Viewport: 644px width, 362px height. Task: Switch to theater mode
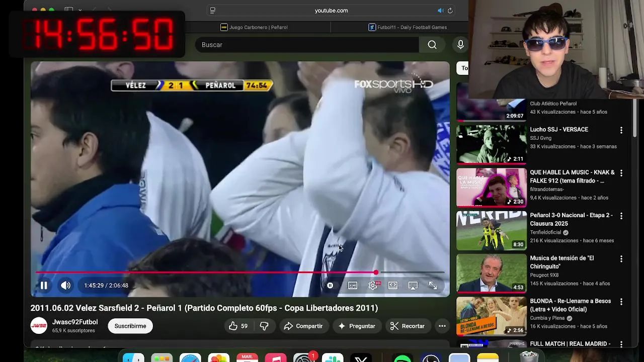tap(393, 285)
